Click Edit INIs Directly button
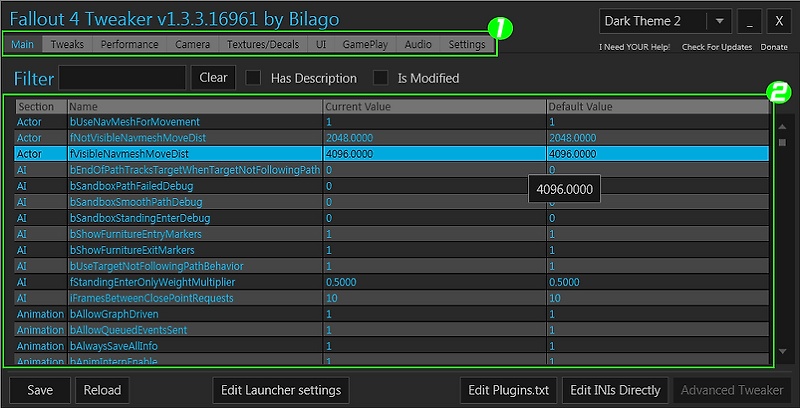Viewport: 800px width, 408px height. click(615, 391)
